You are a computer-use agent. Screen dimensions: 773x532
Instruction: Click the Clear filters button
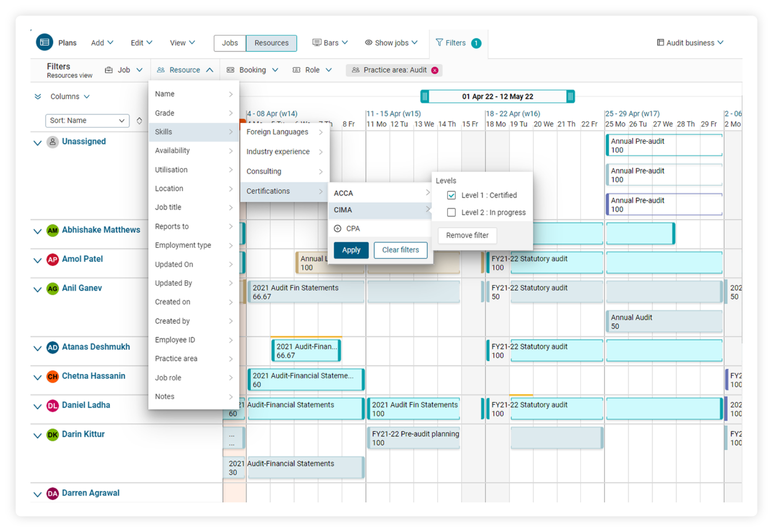tap(400, 250)
